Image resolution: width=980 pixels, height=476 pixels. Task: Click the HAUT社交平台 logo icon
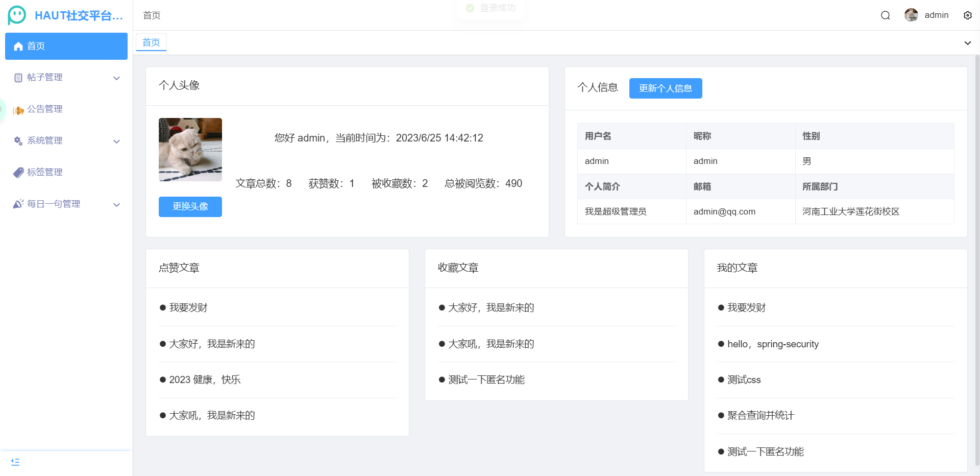click(16, 15)
